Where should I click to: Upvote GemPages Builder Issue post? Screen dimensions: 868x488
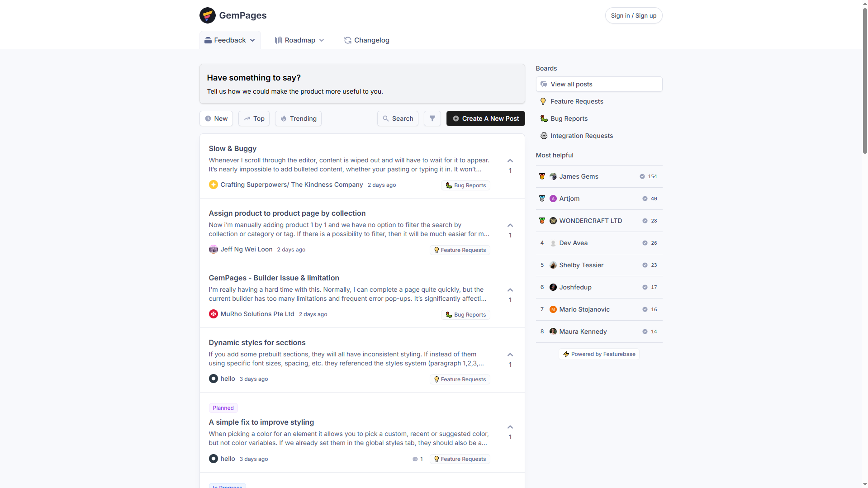pyautogui.click(x=510, y=290)
